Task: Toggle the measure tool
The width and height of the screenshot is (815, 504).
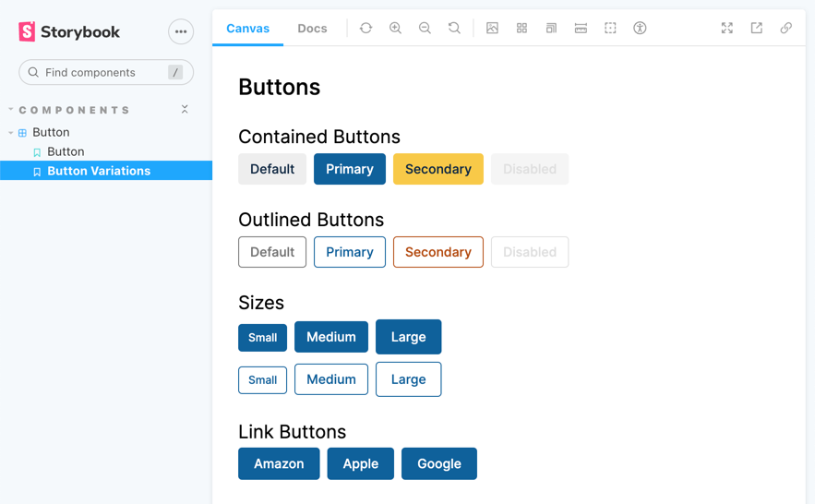Action: (x=581, y=29)
